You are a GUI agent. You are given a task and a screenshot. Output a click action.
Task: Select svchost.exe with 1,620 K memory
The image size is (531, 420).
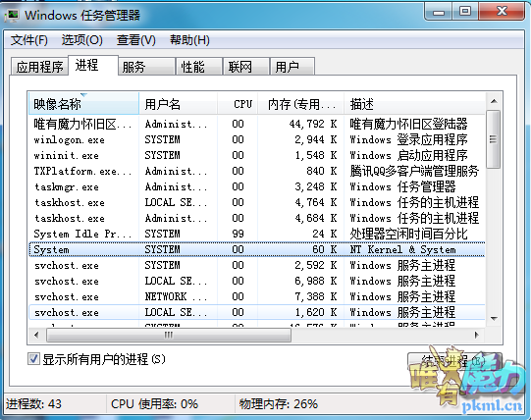[x=257, y=312]
